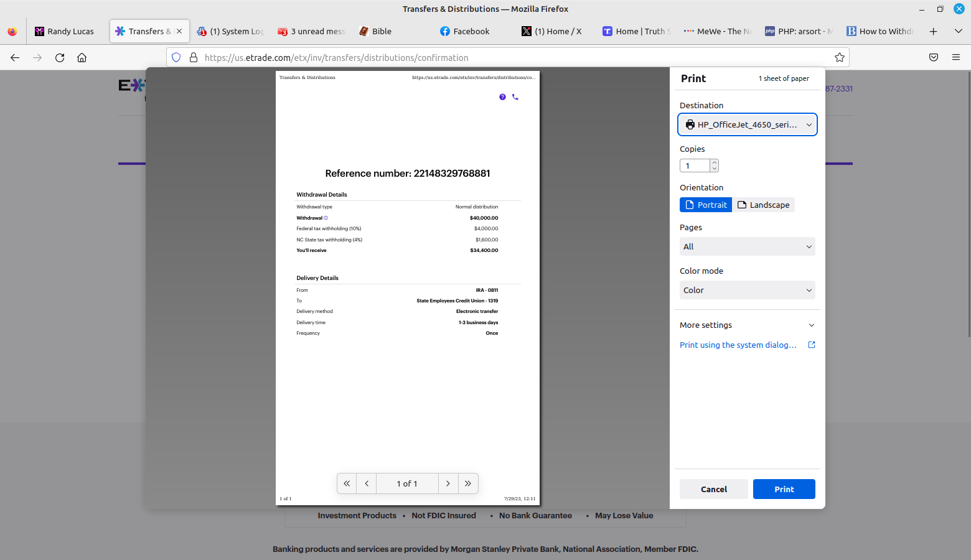This screenshot has height=560, width=971.
Task: Open the Color mode dropdown
Action: click(747, 290)
